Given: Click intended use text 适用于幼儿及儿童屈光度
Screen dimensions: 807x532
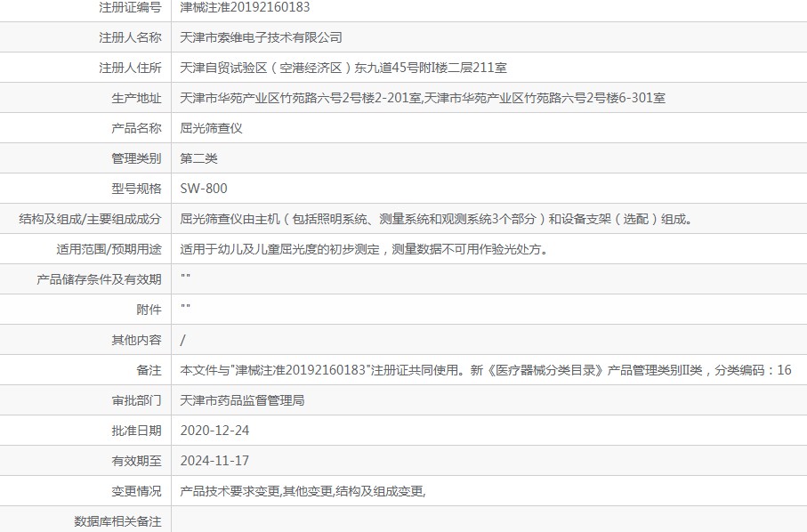Looking at the screenshot, I should [365, 249].
